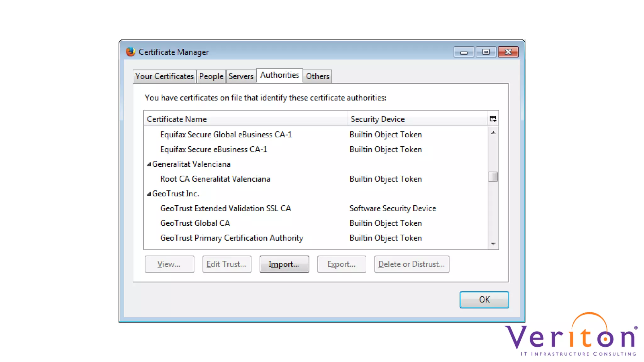Select Root CA Generalitat Valenciana entry

click(x=215, y=179)
